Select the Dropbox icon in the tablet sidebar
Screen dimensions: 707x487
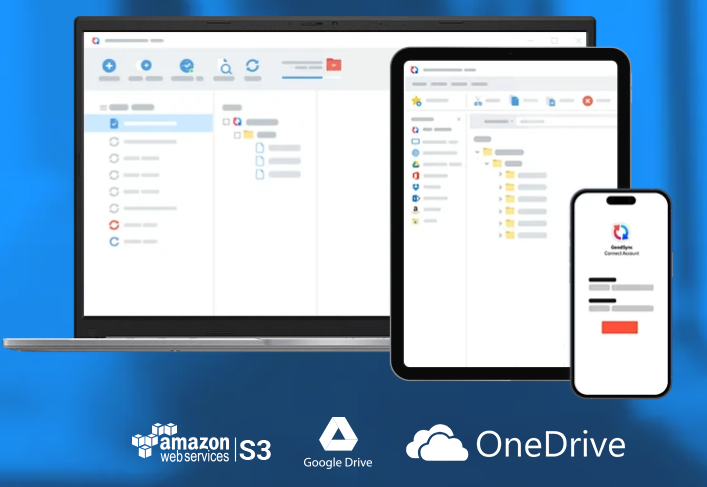(415, 187)
